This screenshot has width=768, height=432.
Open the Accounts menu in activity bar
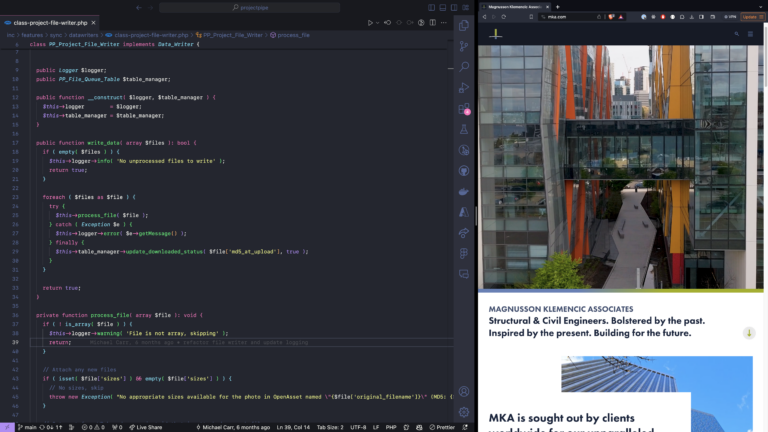point(464,391)
